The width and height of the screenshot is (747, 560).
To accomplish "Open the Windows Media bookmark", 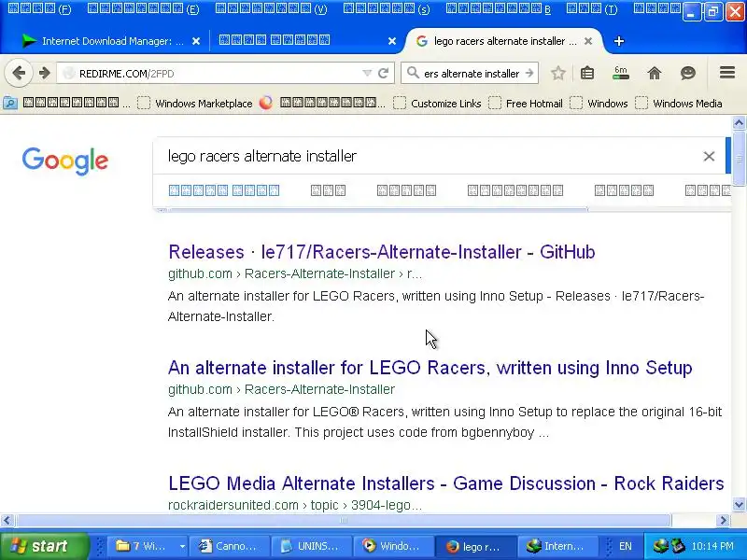I will 679,104.
